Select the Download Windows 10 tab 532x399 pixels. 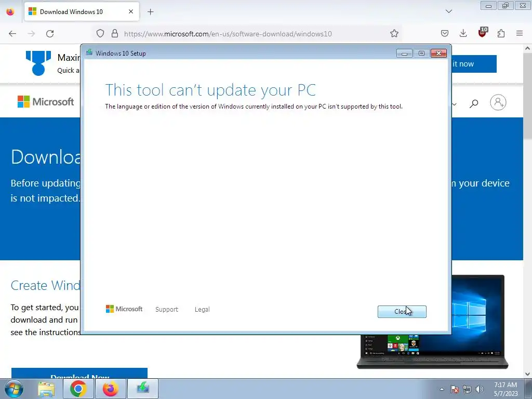[x=82, y=12]
